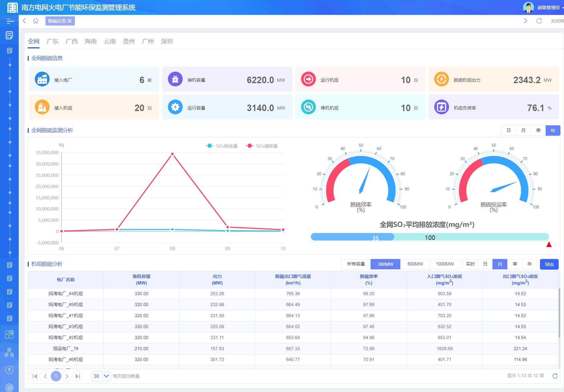Collapse the sidebar with hamburger icon
564x392 pixels.
coord(10,21)
